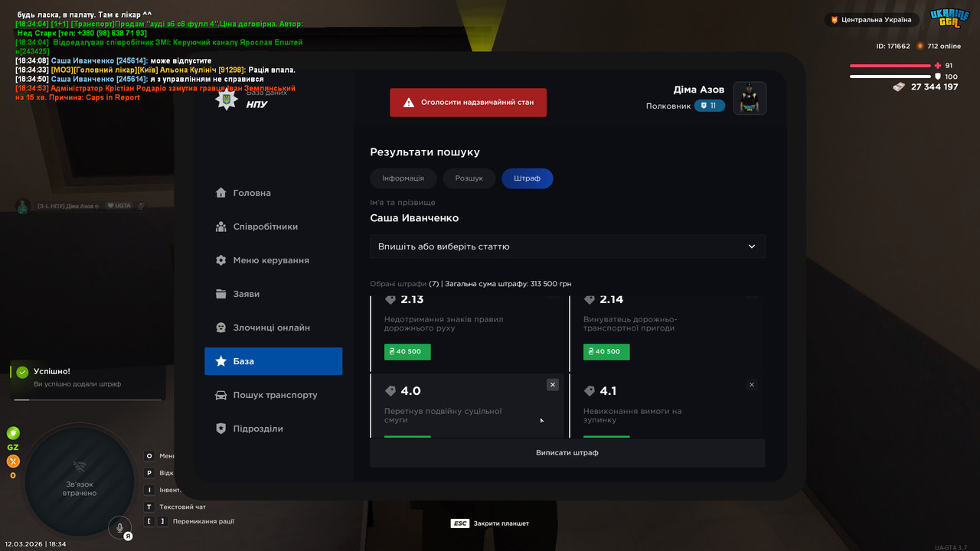
Task: Click the Успішно notification progress bar
Action: [89, 399]
